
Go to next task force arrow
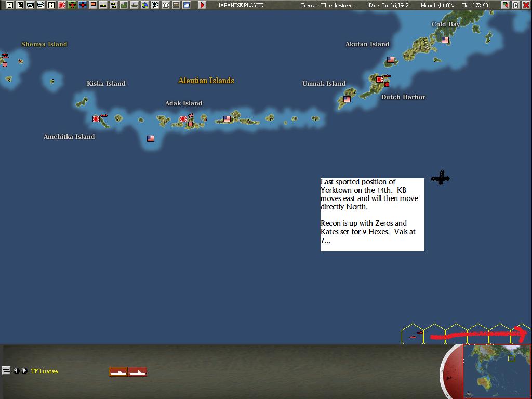point(24,371)
